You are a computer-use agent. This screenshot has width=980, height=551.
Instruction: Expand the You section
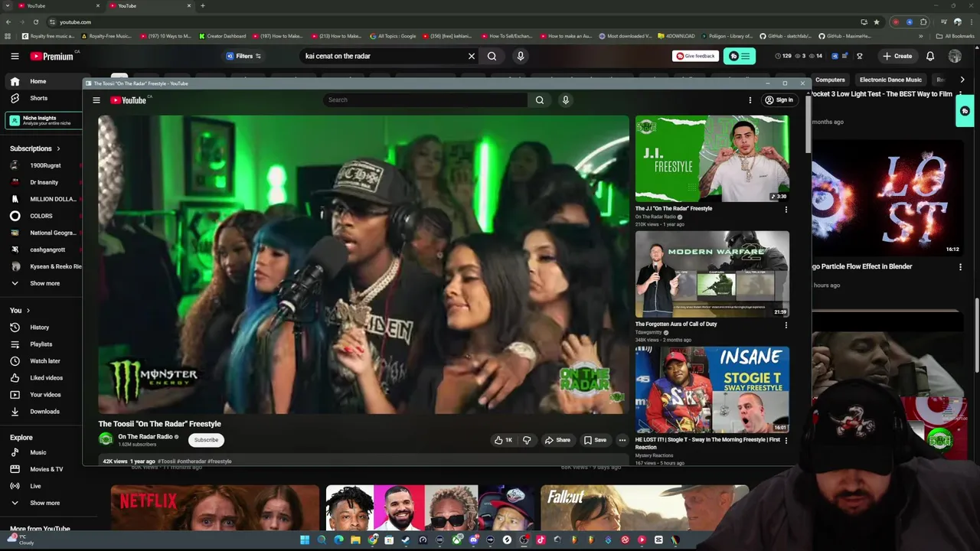coord(20,310)
